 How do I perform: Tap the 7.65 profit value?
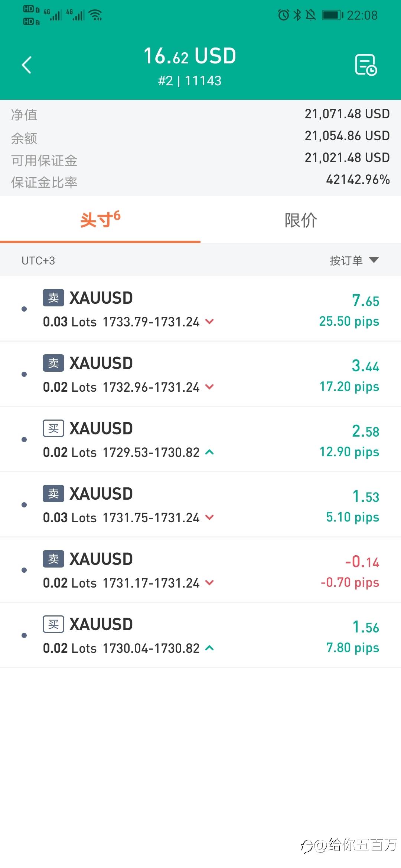[365, 300]
